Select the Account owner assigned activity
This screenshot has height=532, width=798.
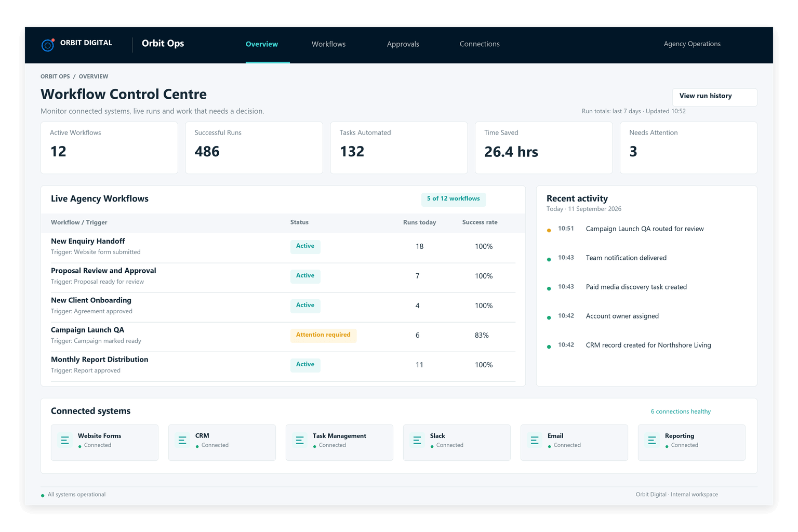coord(622,316)
